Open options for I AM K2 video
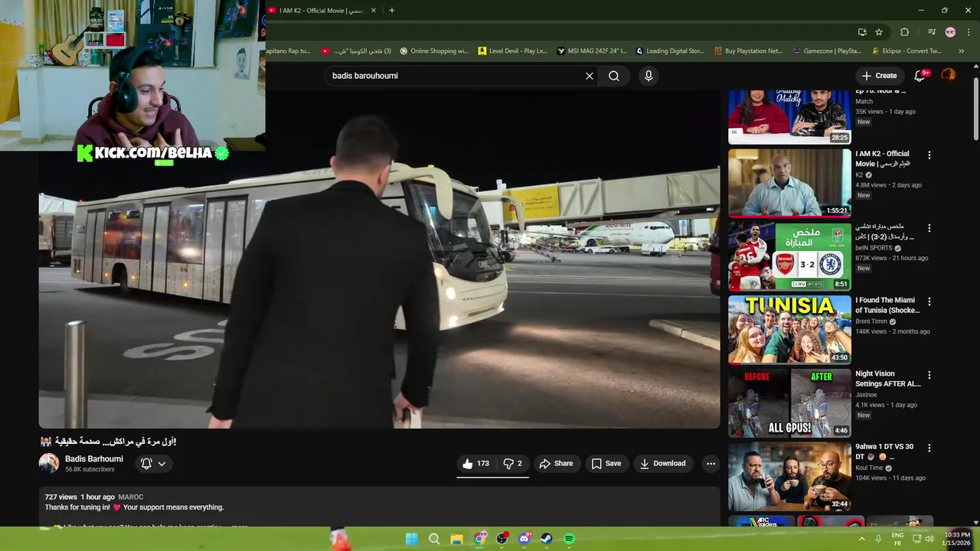The height and width of the screenshot is (551, 980). point(929,155)
